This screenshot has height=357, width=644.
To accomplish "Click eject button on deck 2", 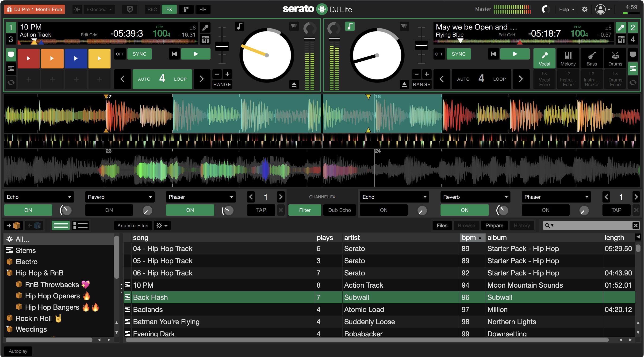I will point(404,84).
